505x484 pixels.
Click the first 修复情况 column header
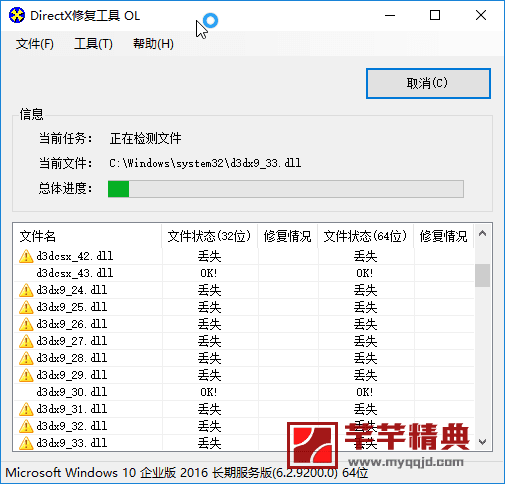point(287,236)
